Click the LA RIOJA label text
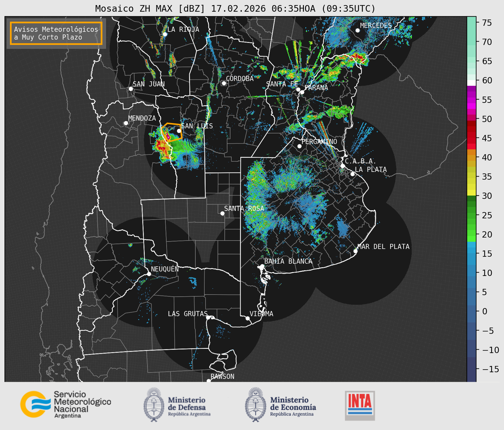 coord(183,29)
